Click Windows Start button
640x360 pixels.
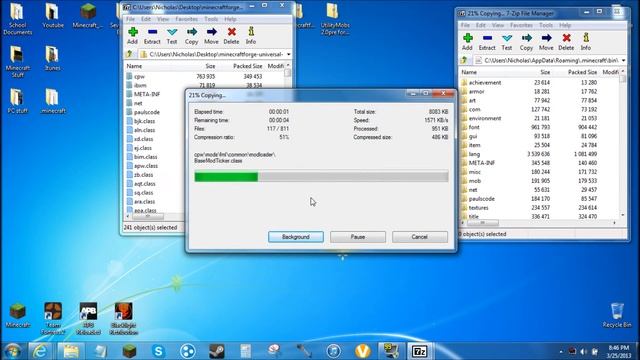pos(12,351)
